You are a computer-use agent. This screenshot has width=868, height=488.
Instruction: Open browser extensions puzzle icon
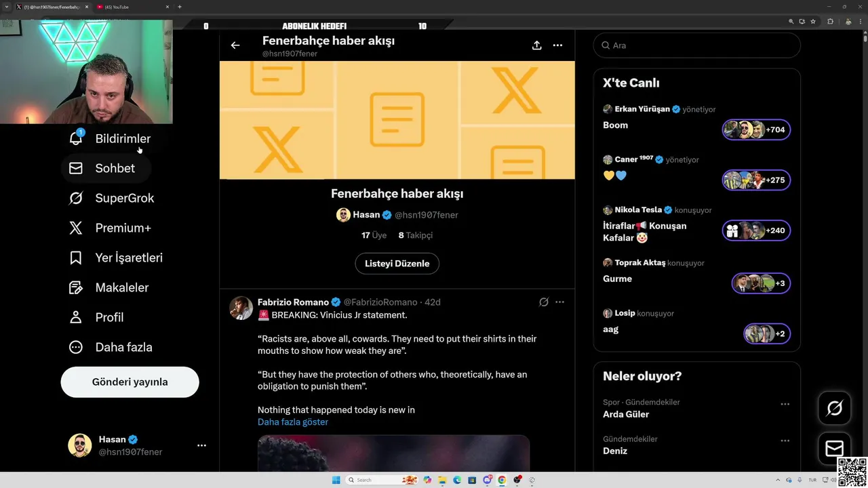[831, 22]
